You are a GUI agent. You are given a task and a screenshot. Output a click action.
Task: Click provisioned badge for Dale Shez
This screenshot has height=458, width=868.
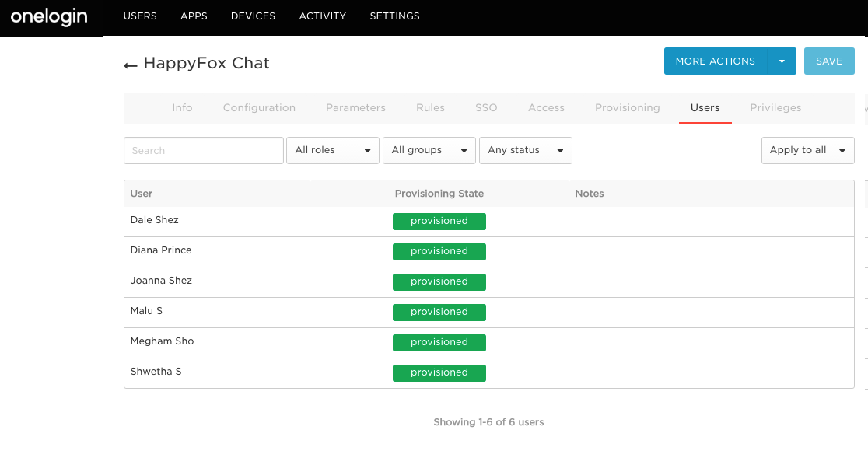click(439, 222)
